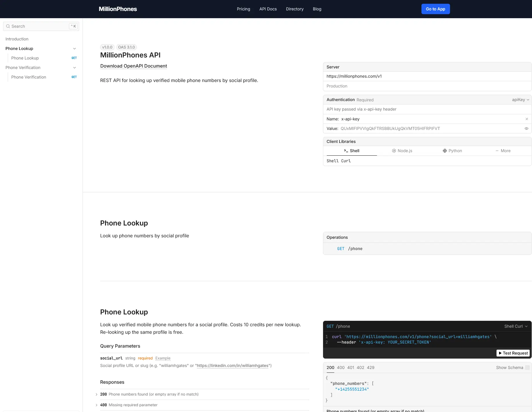Click the social_url parameter name

tap(111, 358)
